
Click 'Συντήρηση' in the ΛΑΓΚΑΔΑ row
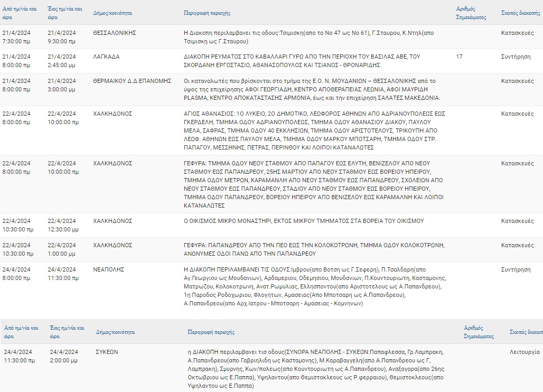tap(516, 57)
